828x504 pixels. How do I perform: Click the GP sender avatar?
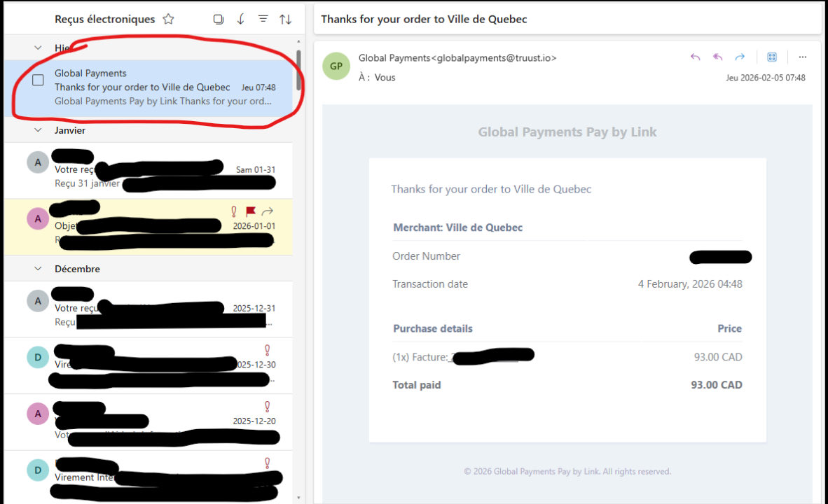click(x=336, y=66)
